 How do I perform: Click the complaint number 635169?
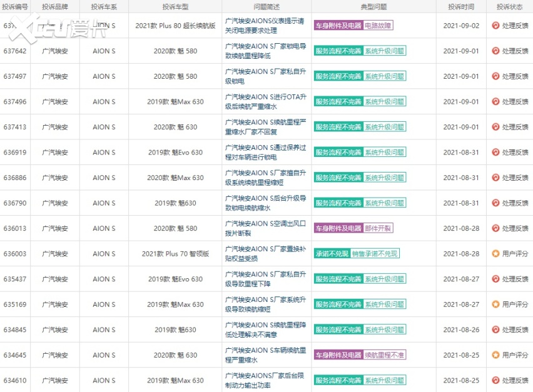pos(15,304)
